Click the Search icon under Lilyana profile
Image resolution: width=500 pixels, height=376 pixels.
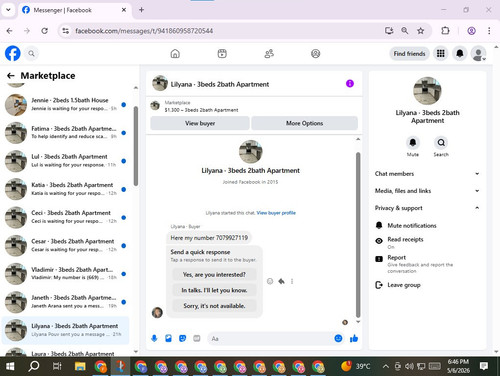coord(441,143)
